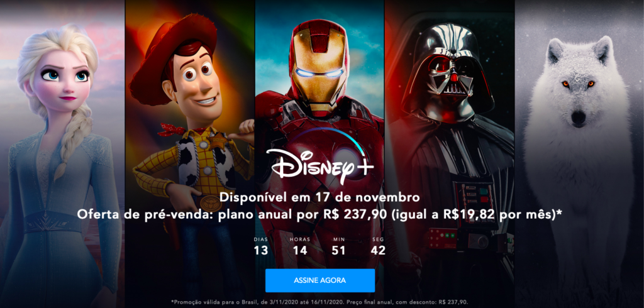
Task: Click the 'Disponível em 17 de novembro' headline
Action: (319, 197)
